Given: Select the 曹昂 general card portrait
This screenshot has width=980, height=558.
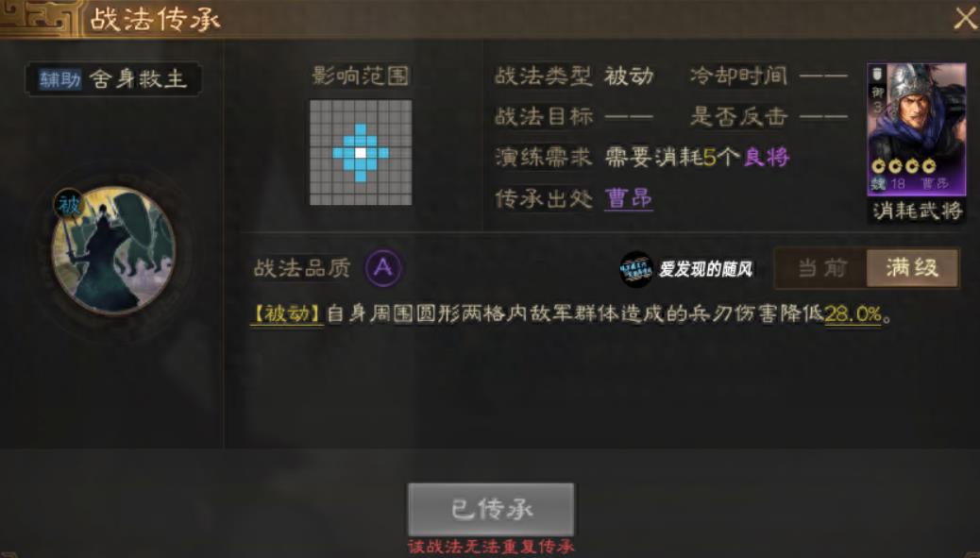Looking at the screenshot, I should coord(916,129).
